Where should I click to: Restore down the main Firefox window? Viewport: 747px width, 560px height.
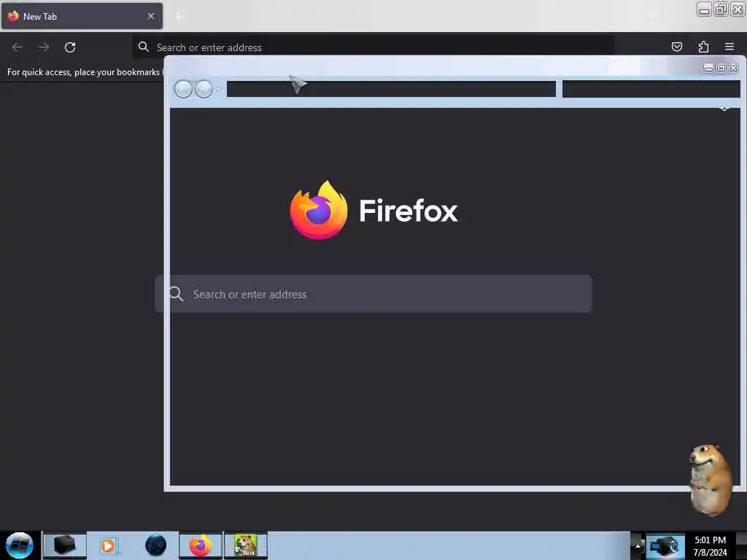point(721,9)
